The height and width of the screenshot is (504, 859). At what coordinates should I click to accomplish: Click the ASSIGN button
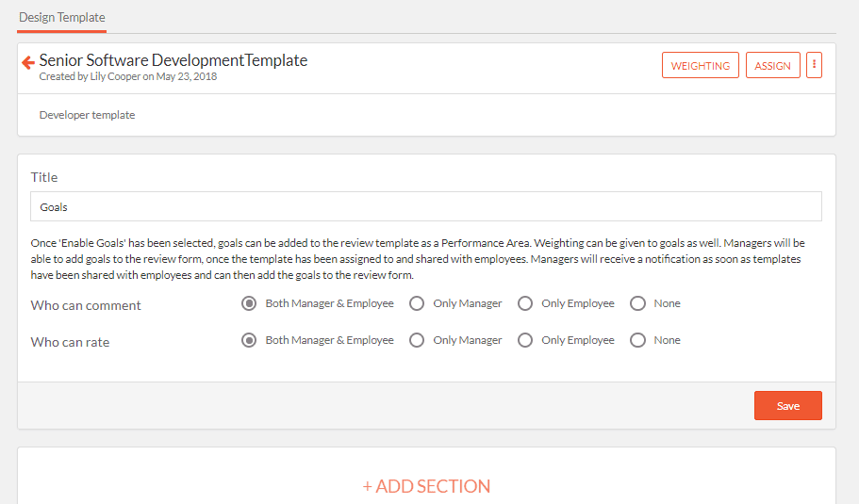coord(772,65)
